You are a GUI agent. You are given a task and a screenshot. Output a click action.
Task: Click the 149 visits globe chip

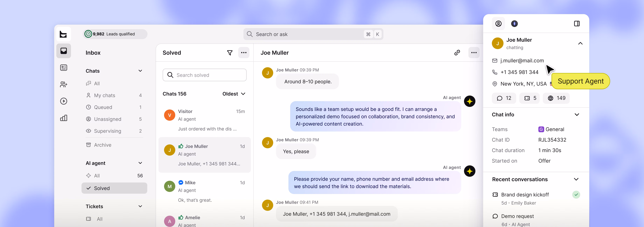(556, 98)
